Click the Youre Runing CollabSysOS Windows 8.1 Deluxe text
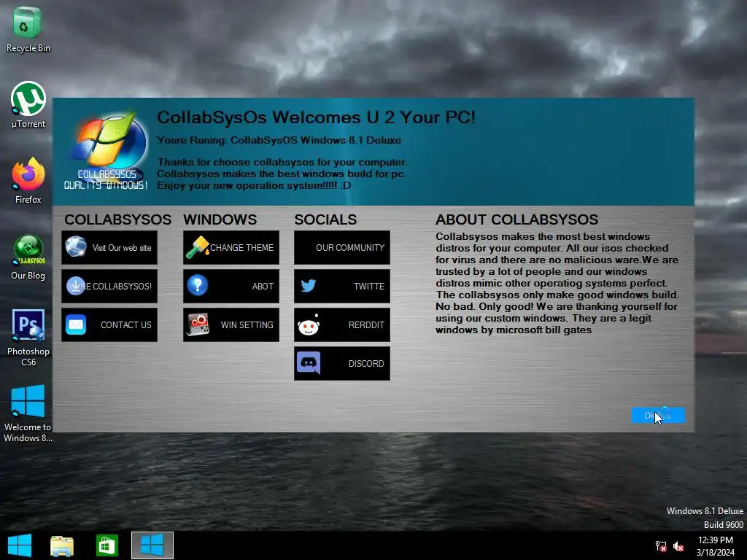 [279, 141]
